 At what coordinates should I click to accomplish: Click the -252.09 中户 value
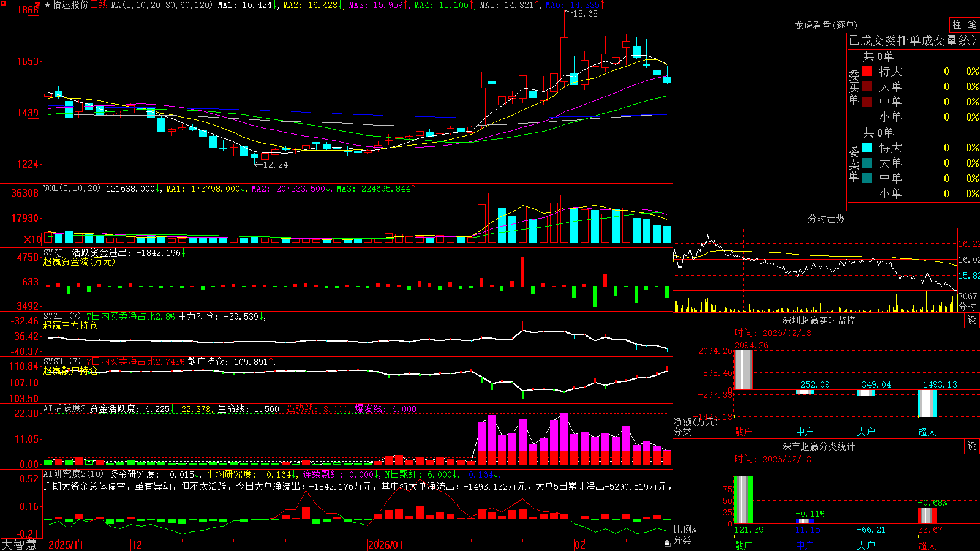[x=812, y=384]
